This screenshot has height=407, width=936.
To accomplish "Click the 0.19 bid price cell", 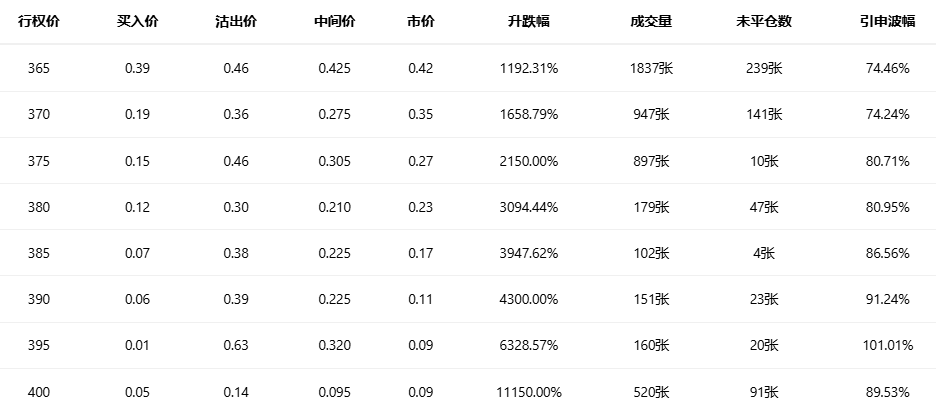I will pyautogui.click(x=137, y=114).
